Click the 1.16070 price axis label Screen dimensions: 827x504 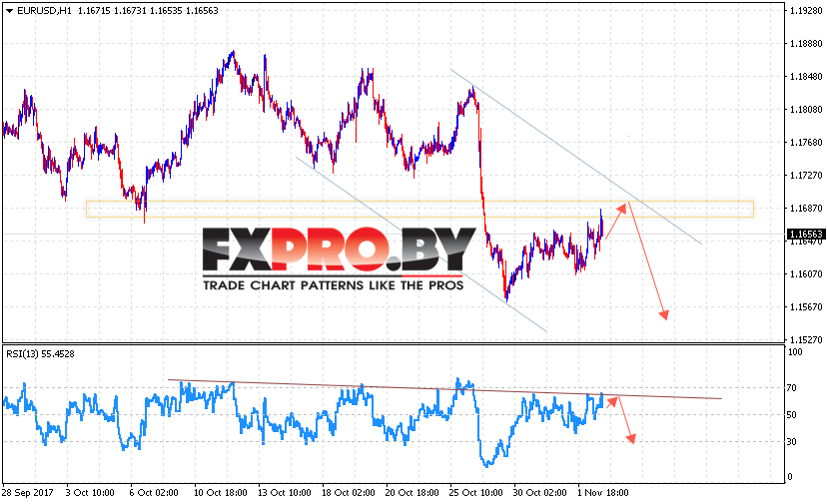click(x=806, y=273)
